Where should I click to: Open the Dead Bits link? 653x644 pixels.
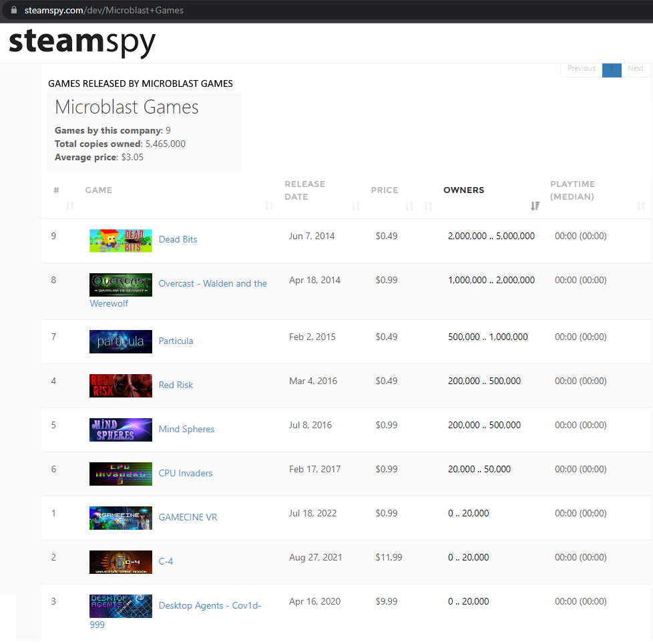click(x=178, y=240)
